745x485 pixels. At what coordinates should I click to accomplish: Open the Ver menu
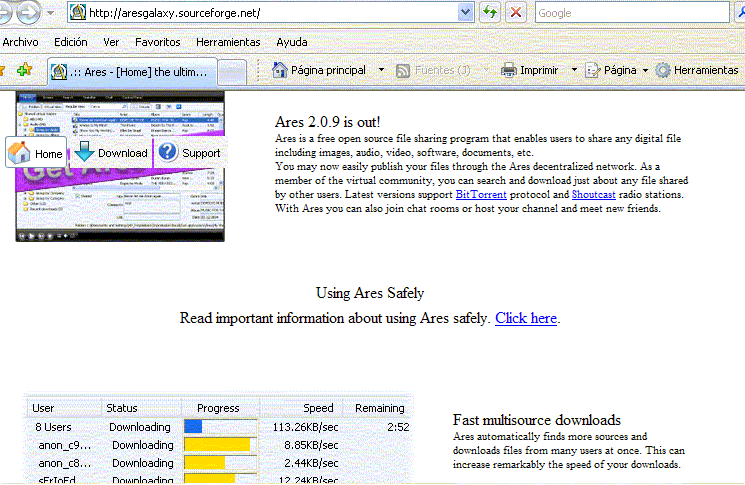(111, 42)
